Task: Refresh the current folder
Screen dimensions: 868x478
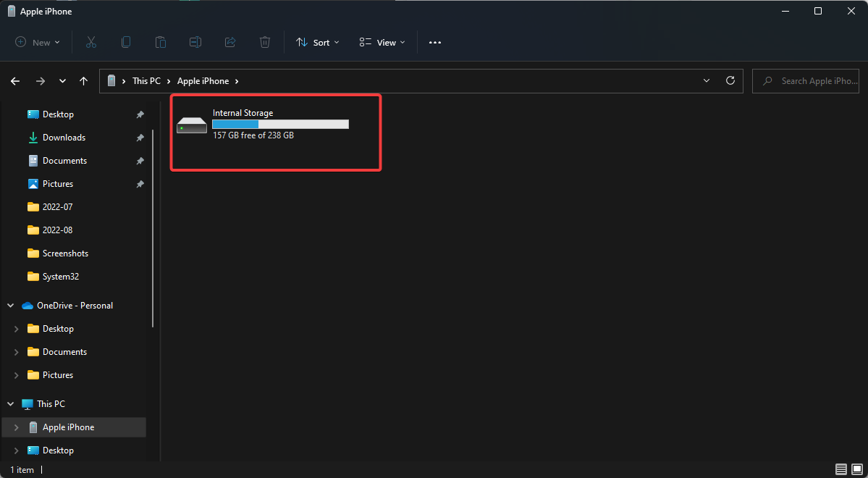Action: click(x=730, y=81)
